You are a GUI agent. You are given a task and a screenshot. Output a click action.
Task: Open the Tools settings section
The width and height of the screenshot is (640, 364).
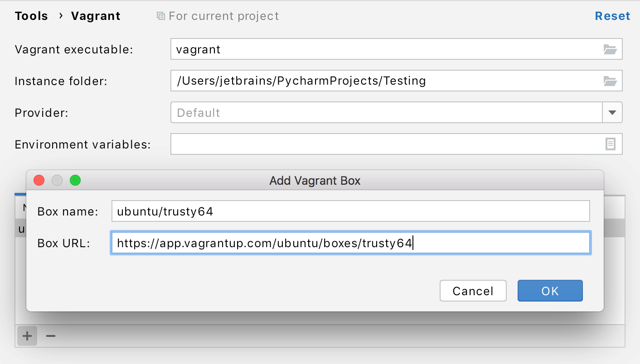click(31, 15)
